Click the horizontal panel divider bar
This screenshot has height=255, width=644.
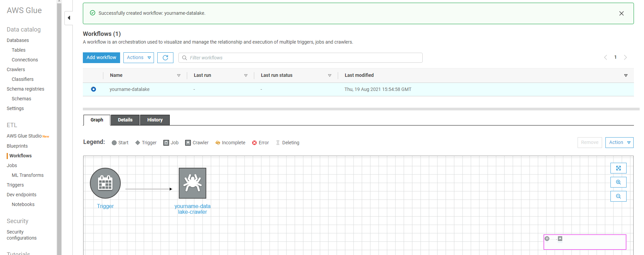point(361,109)
